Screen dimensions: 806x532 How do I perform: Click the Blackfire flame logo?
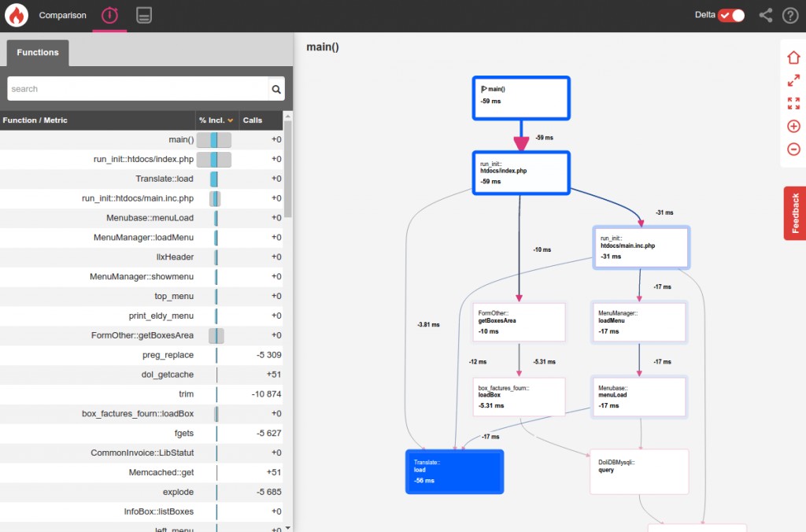pos(17,16)
